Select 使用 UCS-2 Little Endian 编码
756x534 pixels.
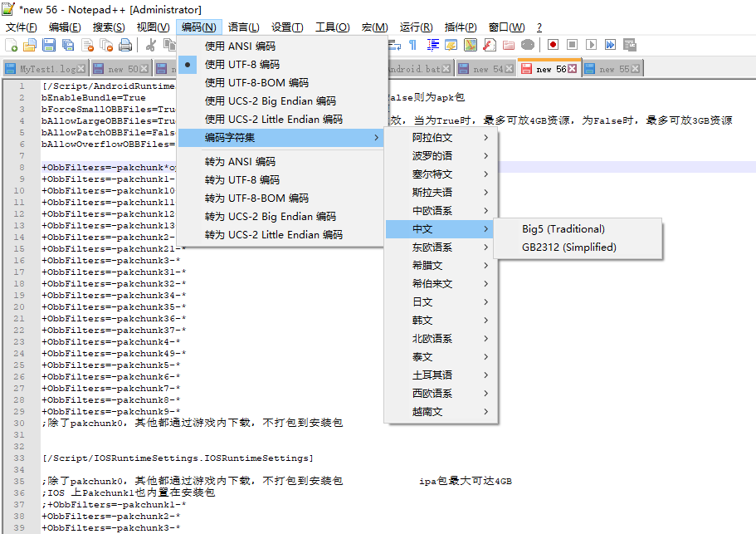click(282, 119)
